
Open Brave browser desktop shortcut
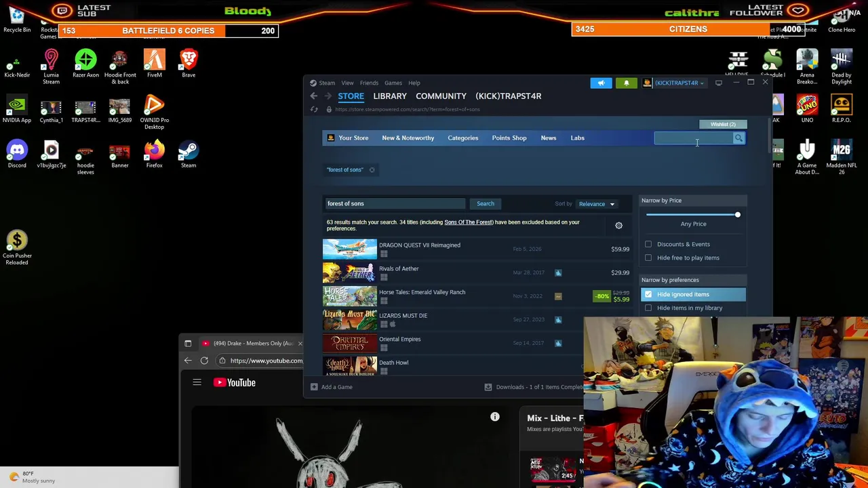tap(189, 63)
